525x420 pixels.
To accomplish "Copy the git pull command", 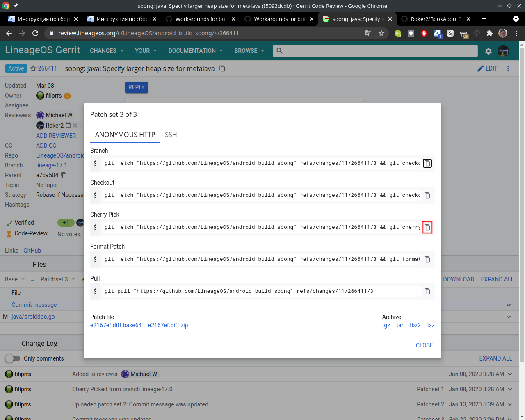I will (x=427, y=291).
